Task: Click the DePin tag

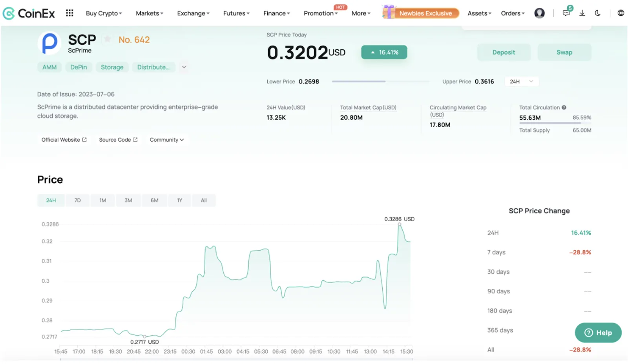Action: pos(78,67)
